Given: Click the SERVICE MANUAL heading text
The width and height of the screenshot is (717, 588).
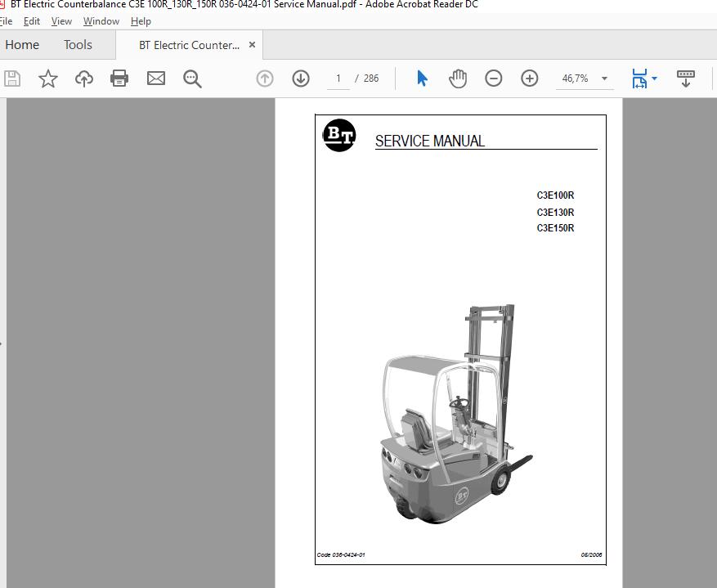Looking at the screenshot, I should (430, 141).
